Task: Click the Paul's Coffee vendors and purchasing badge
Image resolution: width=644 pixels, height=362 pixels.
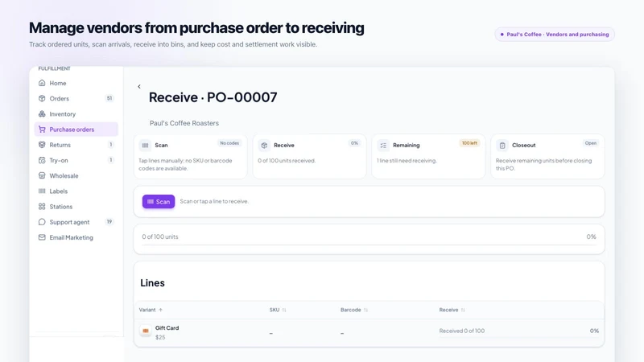Action: pyautogui.click(x=555, y=35)
